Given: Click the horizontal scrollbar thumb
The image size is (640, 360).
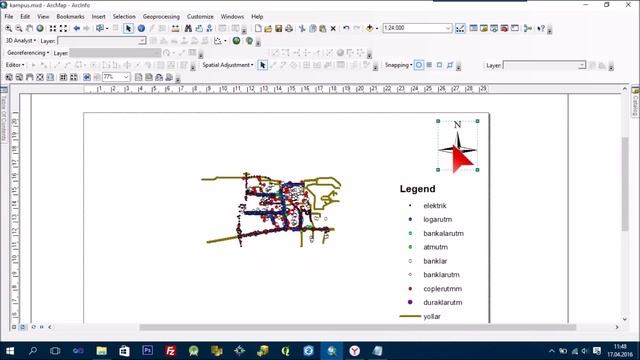Looking at the screenshot, I should point(358,327).
